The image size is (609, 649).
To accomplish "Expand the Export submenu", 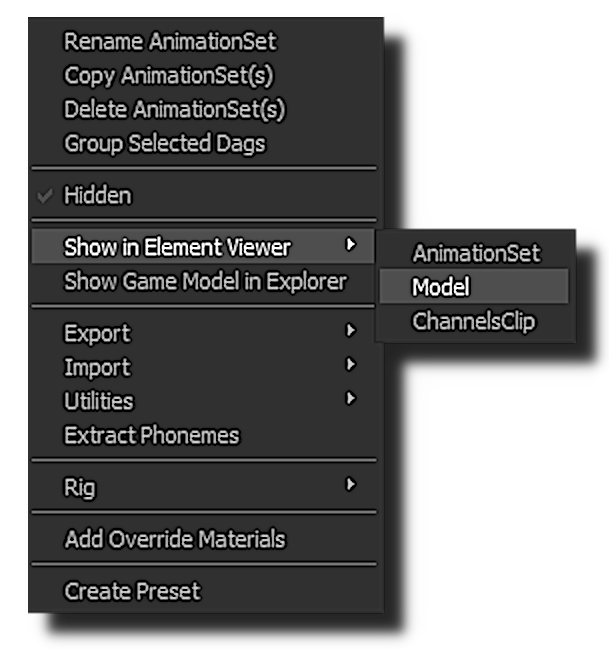I will (98, 334).
